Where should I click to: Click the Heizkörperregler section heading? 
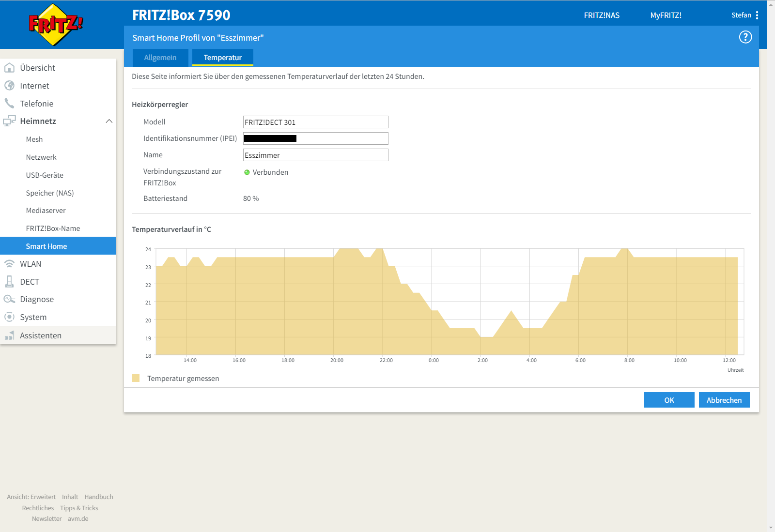click(160, 105)
